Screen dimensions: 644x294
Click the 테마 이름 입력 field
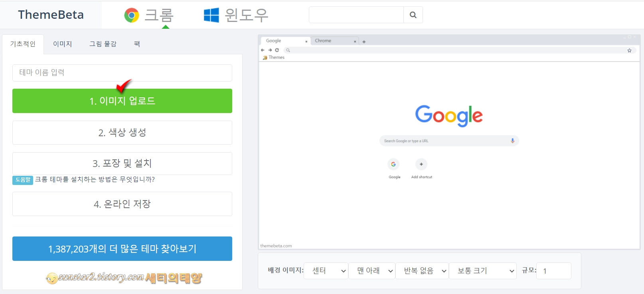click(x=122, y=73)
